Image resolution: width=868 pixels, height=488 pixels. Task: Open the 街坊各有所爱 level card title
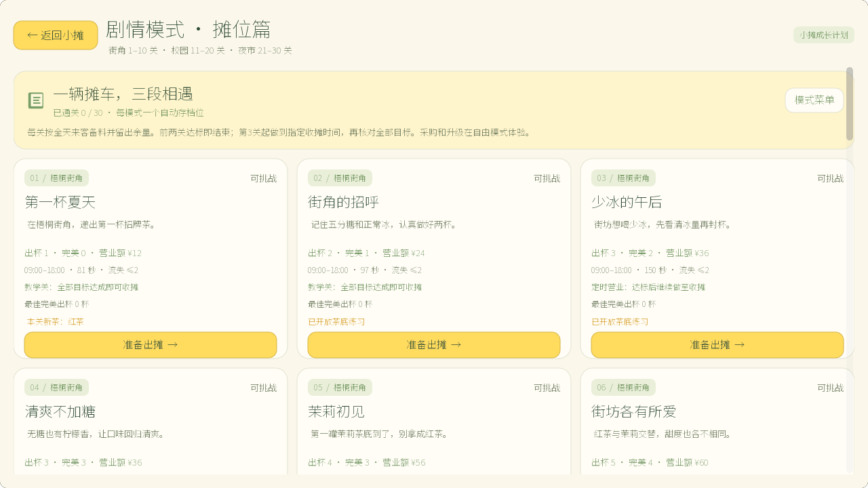click(634, 411)
